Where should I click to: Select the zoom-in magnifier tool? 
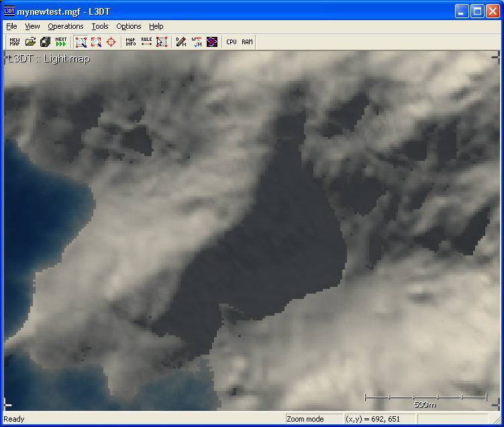coord(81,42)
